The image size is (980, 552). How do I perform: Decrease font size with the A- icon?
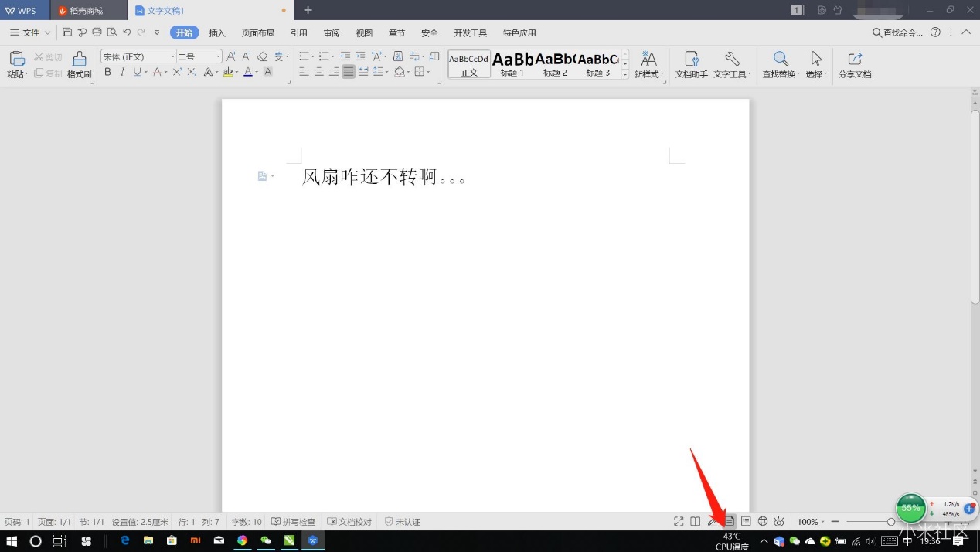[x=246, y=56]
